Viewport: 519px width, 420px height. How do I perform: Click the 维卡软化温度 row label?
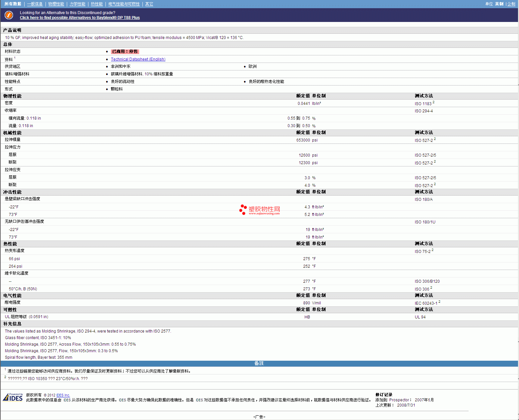click(x=16, y=273)
